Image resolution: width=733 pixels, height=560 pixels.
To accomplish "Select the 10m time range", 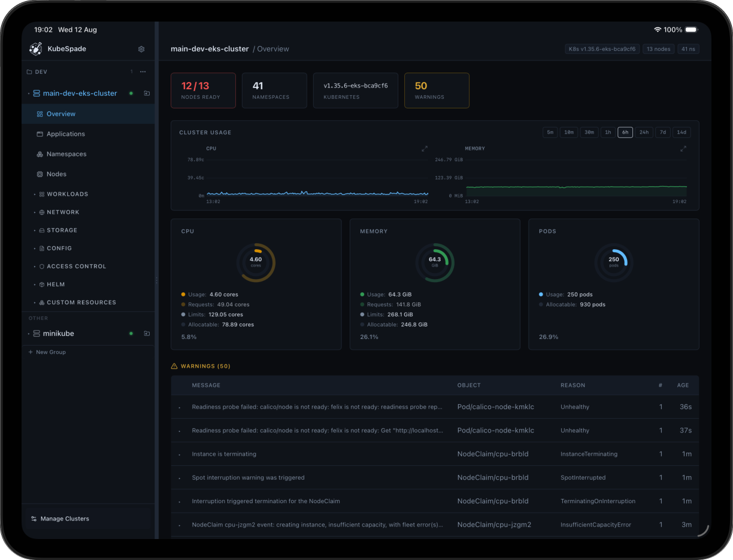I will (x=569, y=132).
